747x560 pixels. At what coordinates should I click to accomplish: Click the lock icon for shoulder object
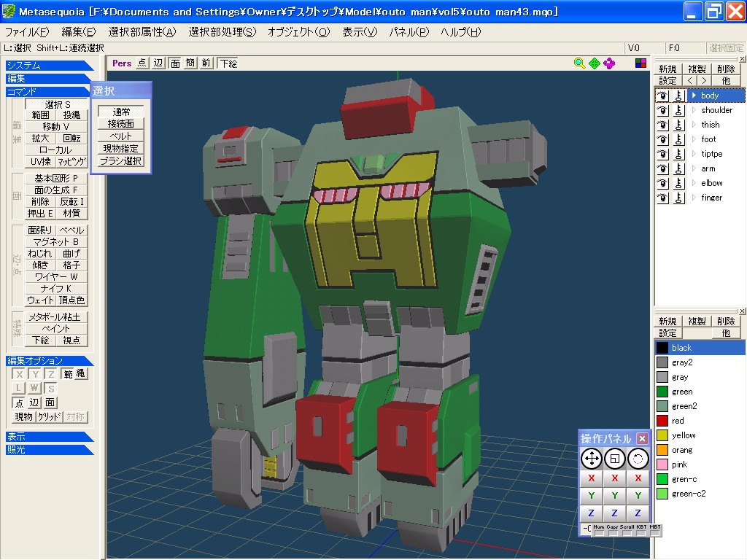(x=678, y=111)
